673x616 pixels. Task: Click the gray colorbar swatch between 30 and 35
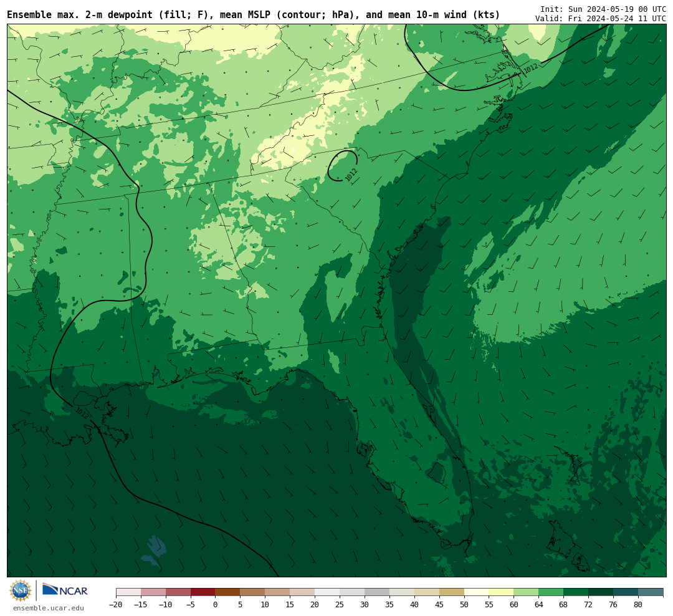click(377, 592)
